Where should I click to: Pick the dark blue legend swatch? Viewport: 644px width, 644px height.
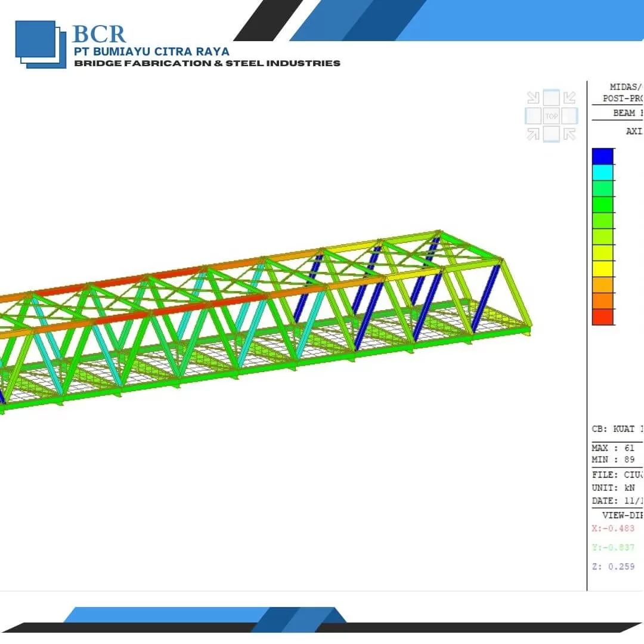(x=602, y=156)
